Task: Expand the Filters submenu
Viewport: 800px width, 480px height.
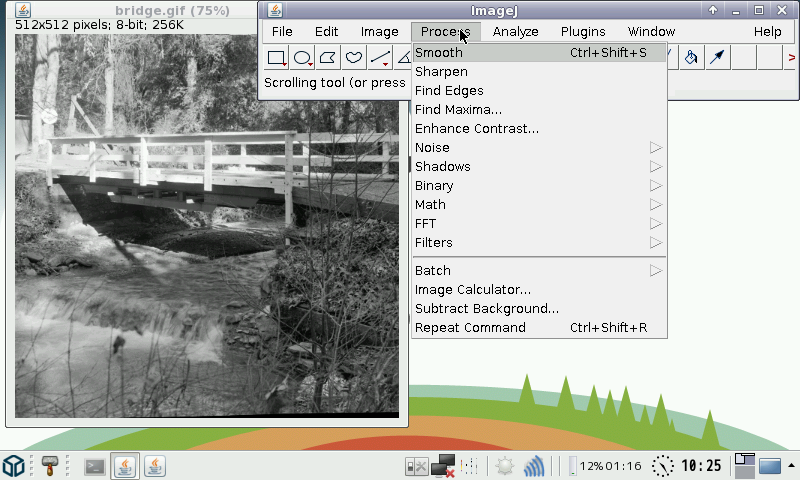Action: [540, 243]
